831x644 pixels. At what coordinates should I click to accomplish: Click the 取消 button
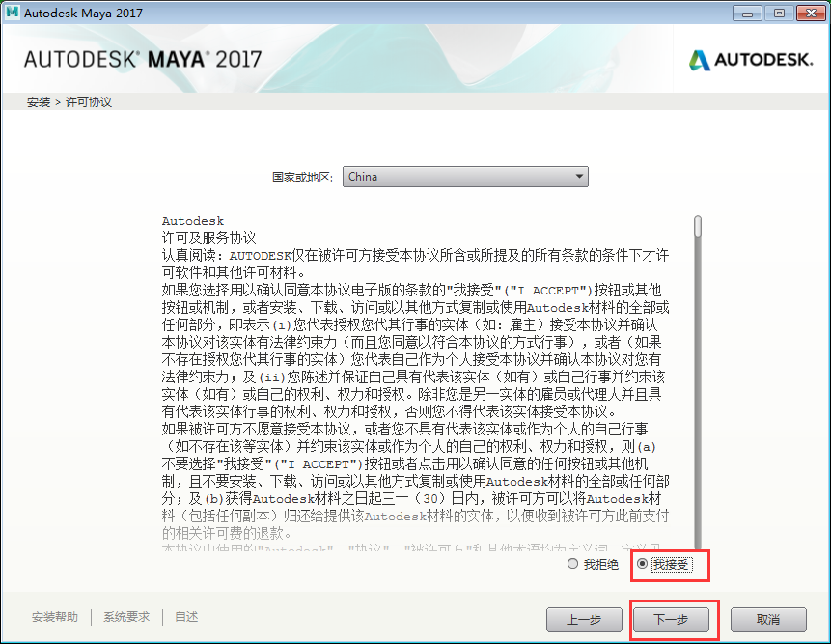(x=768, y=620)
